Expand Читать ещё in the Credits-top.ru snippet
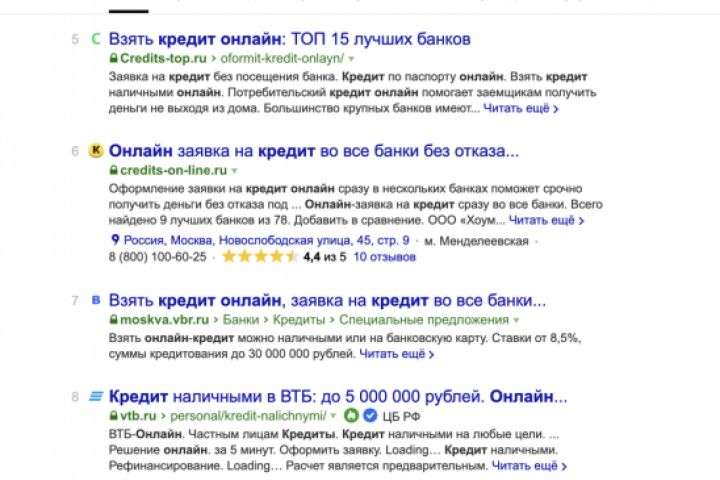The height and width of the screenshot is (480, 720). pos(522,107)
